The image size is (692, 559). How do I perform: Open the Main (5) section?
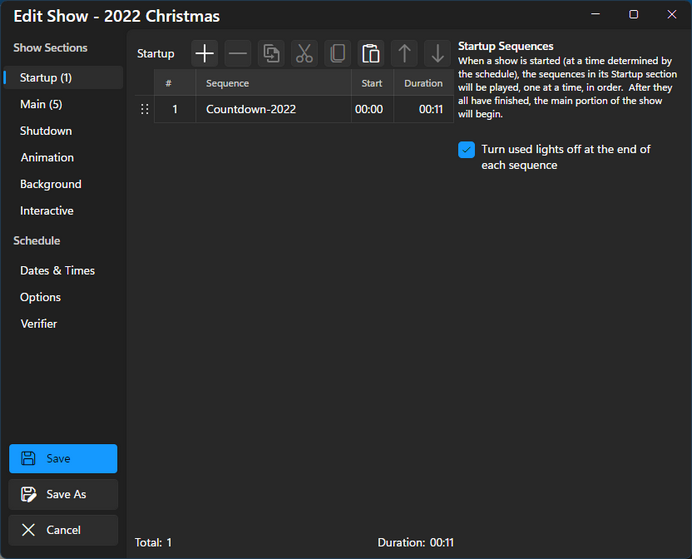click(41, 104)
